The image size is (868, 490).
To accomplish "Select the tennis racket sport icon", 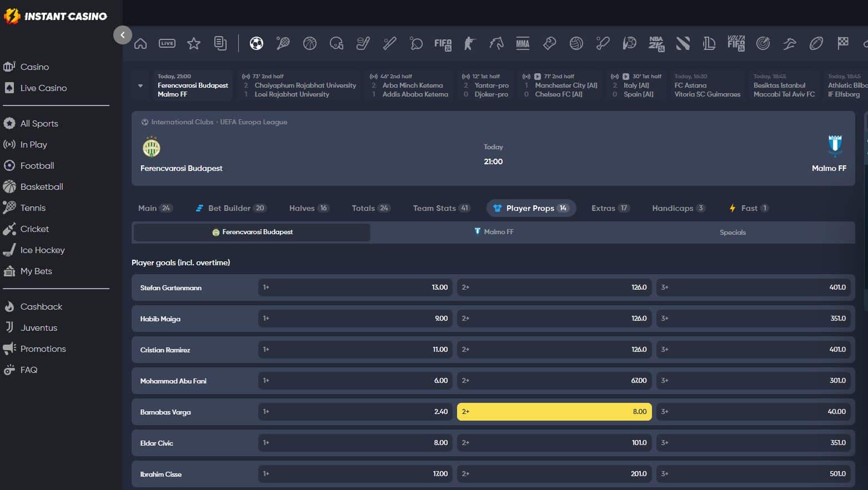I will (x=283, y=43).
